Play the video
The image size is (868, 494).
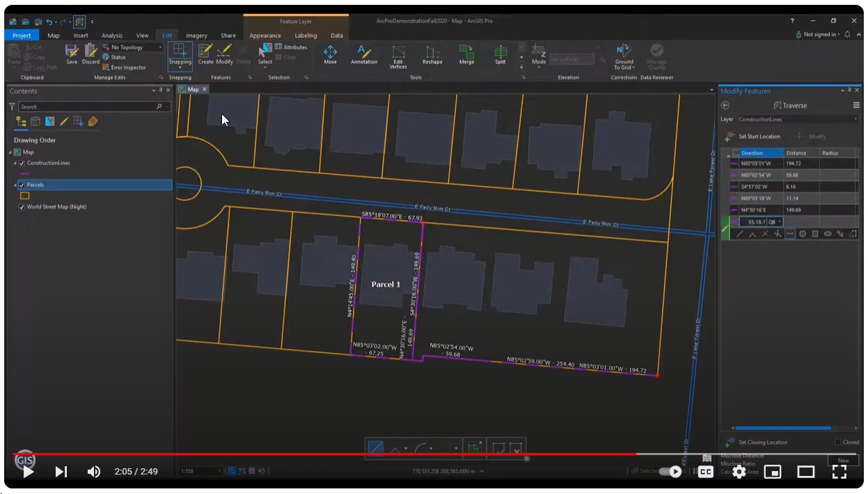click(x=29, y=472)
